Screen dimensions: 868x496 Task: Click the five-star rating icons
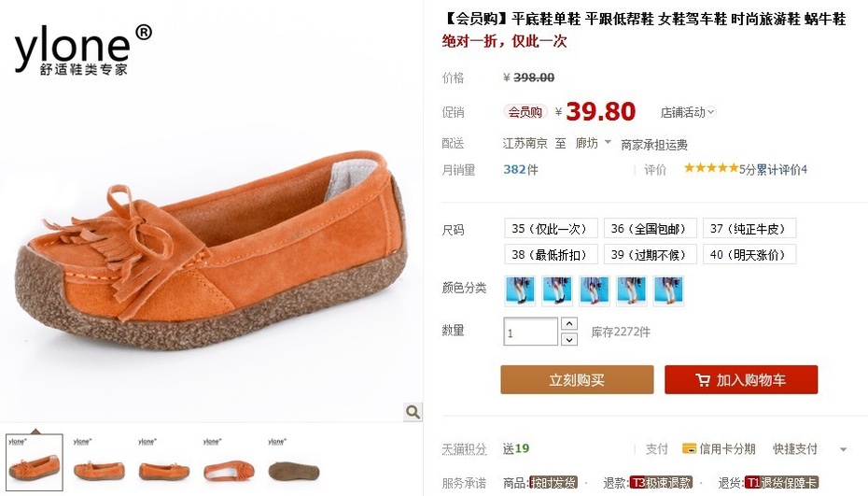[711, 168]
